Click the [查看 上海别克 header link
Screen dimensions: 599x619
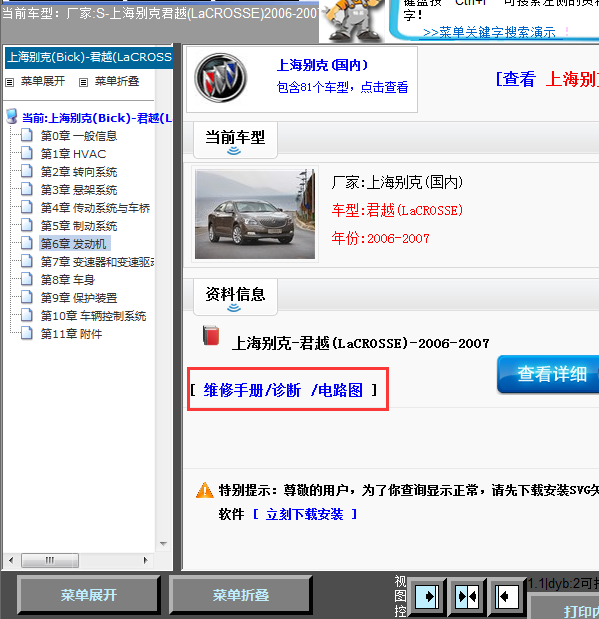pyautogui.click(x=547, y=79)
